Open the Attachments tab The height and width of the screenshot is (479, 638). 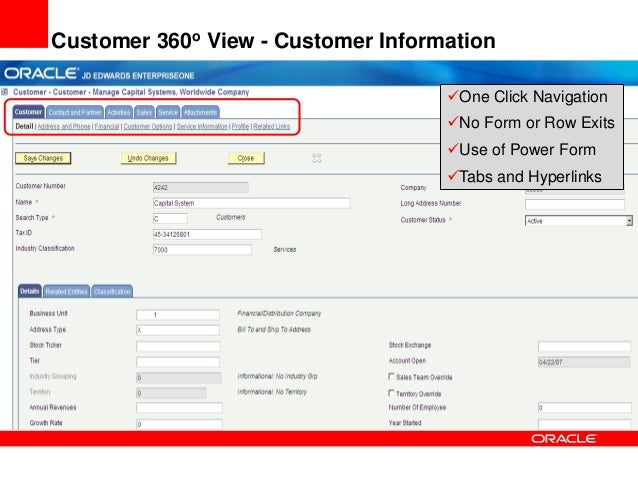coord(200,112)
